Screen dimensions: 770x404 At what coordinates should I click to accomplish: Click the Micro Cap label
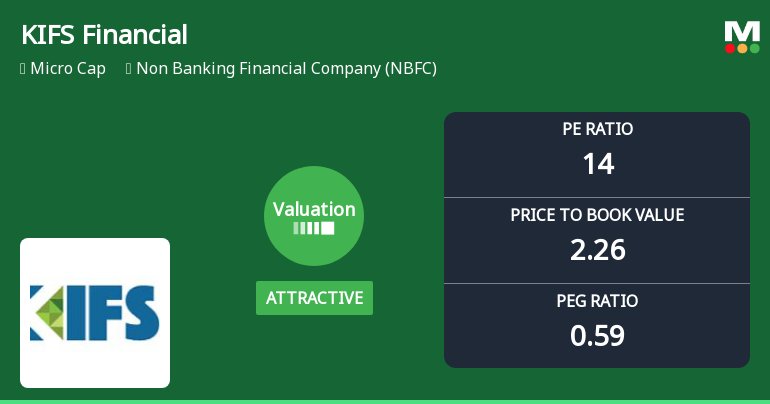pyautogui.click(x=68, y=69)
